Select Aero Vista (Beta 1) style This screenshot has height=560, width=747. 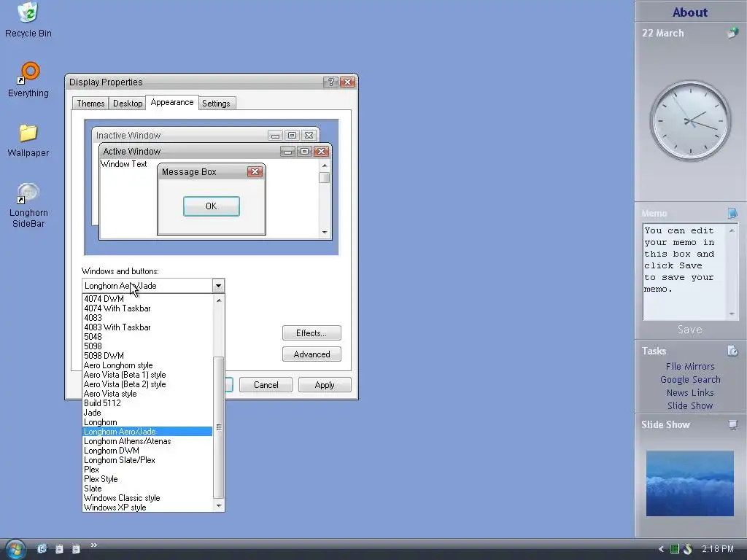(x=147, y=375)
